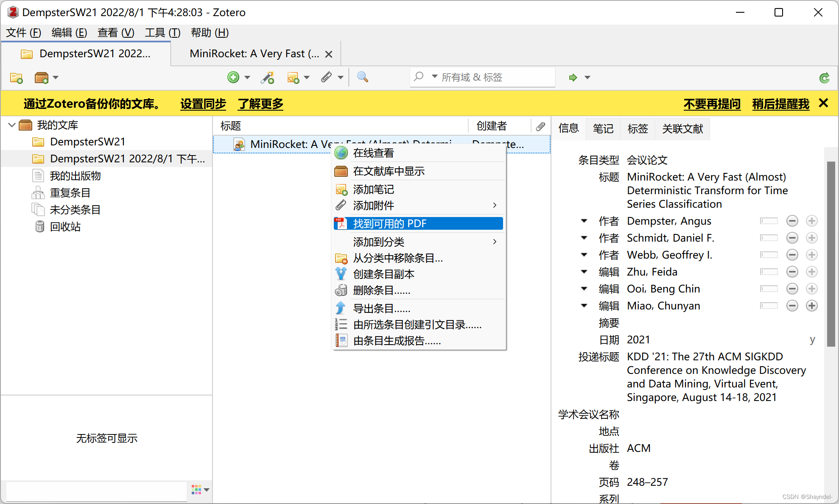Click the green locate arrow icon
The width and height of the screenshot is (839, 504).
point(573,78)
